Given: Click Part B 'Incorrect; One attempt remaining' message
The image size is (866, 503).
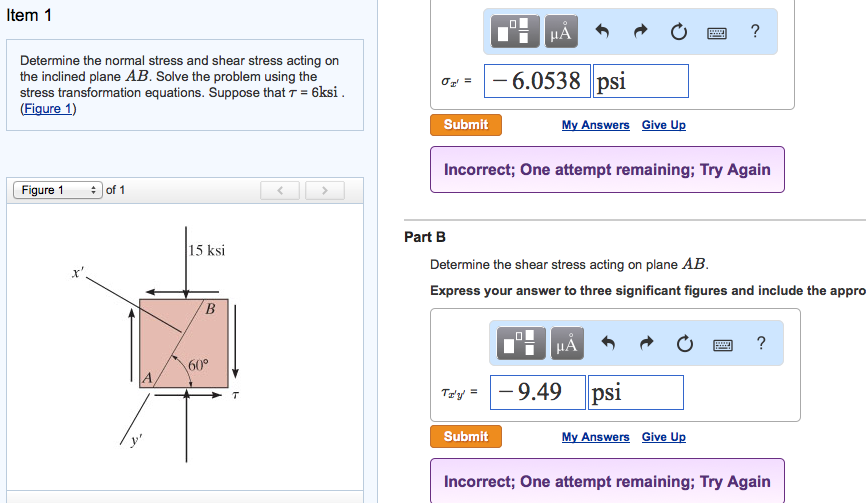Looking at the screenshot, I should pos(607,481).
